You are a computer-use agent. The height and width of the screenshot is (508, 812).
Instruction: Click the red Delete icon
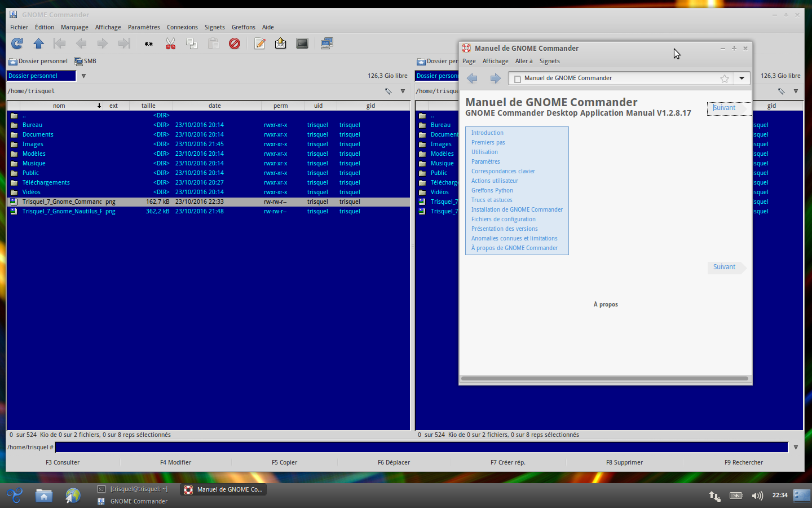click(235, 43)
